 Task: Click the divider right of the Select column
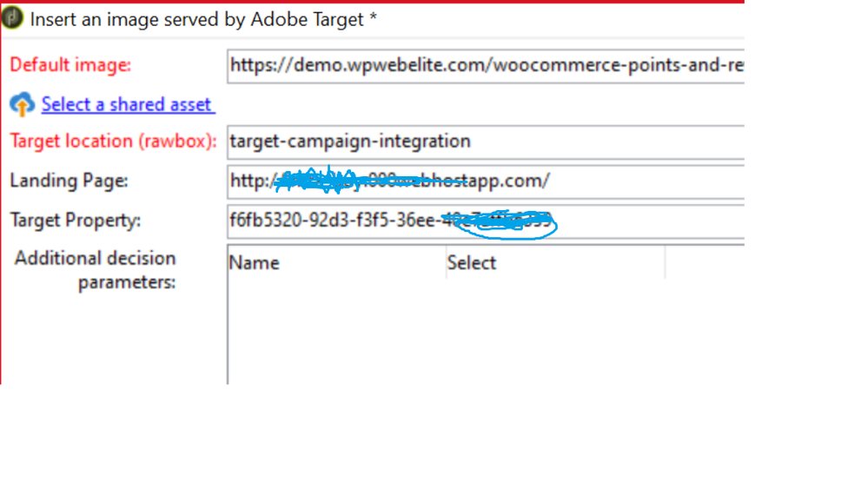click(665, 263)
